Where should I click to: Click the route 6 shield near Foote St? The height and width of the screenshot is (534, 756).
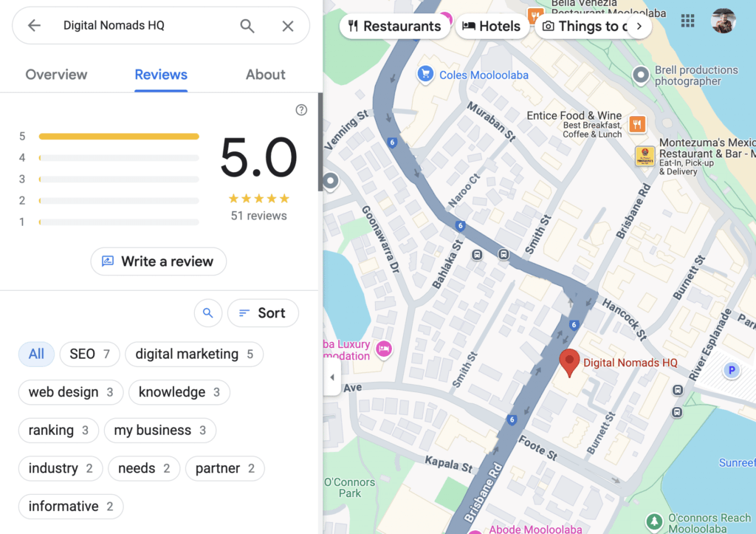512,420
